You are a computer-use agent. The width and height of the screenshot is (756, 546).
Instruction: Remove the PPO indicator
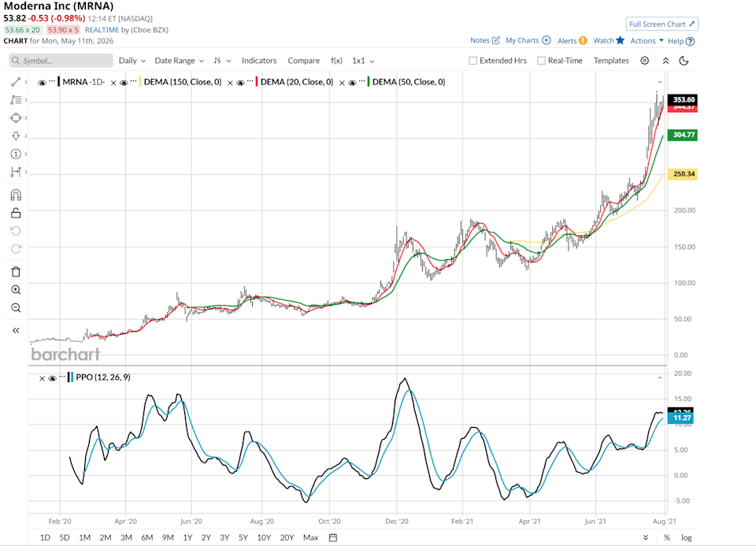point(42,379)
